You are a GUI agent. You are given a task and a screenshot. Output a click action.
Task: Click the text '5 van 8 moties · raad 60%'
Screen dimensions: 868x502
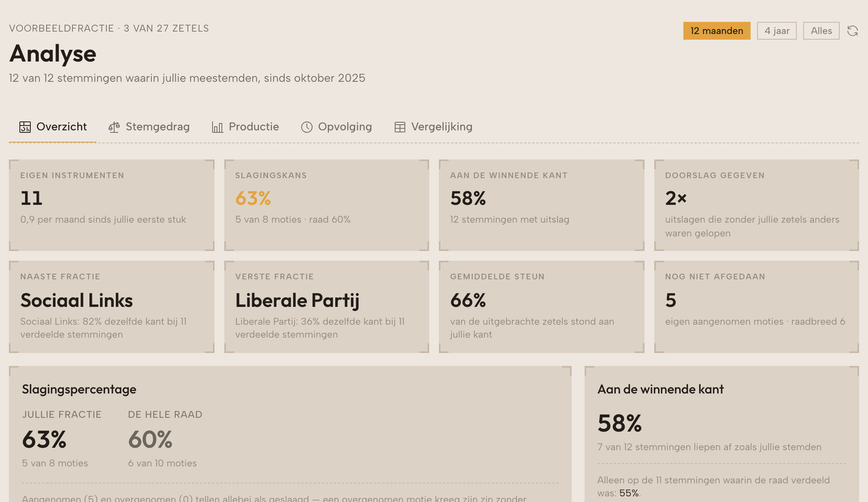[293, 219]
